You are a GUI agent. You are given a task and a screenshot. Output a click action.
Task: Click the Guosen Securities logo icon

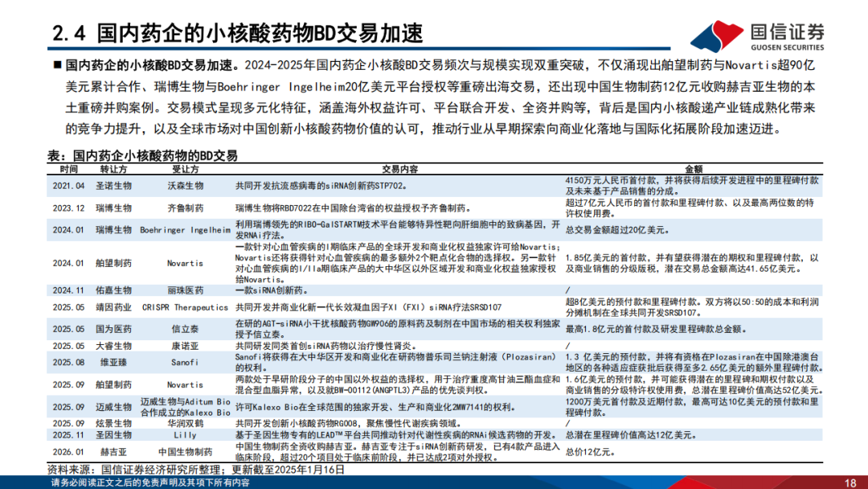[718, 36]
